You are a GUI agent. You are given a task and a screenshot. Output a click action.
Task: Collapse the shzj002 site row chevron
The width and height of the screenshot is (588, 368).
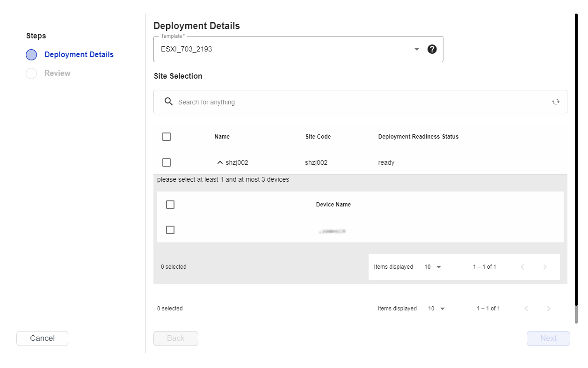pyautogui.click(x=220, y=162)
